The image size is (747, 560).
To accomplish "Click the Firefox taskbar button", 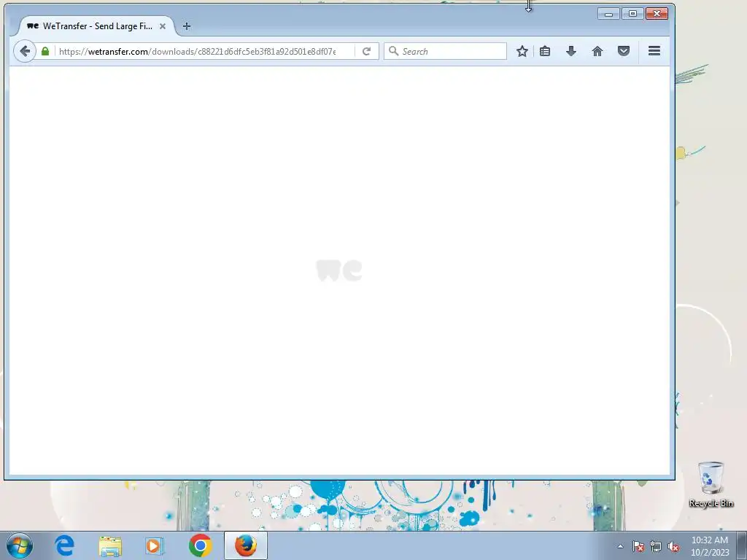I will tap(246, 545).
